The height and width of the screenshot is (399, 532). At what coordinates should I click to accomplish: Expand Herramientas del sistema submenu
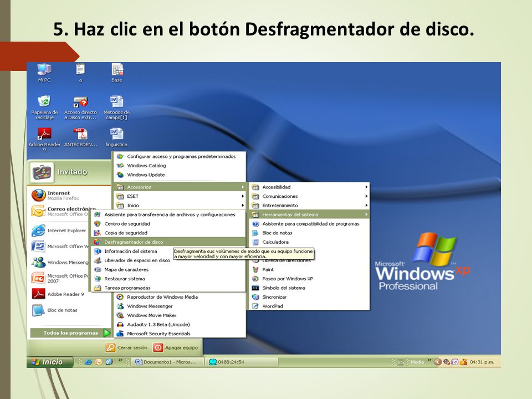(x=309, y=214)
